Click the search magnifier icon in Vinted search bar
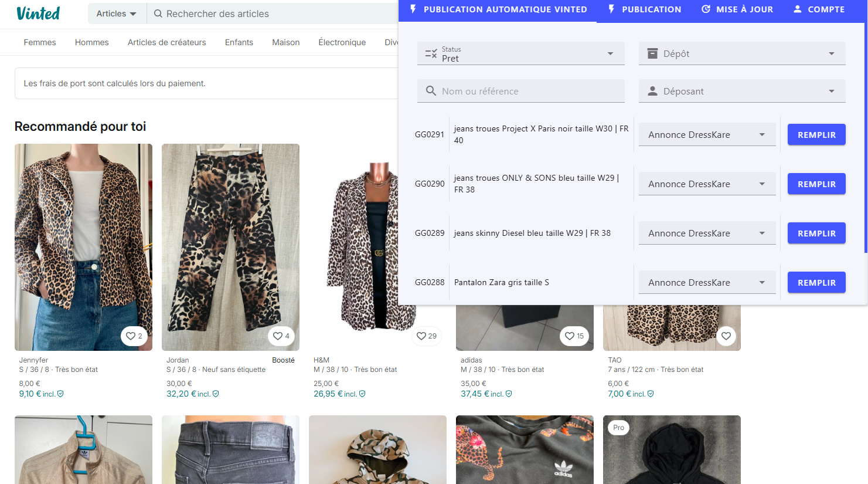The width and height of the screenshot is (868, 484). tap(158, 13)
